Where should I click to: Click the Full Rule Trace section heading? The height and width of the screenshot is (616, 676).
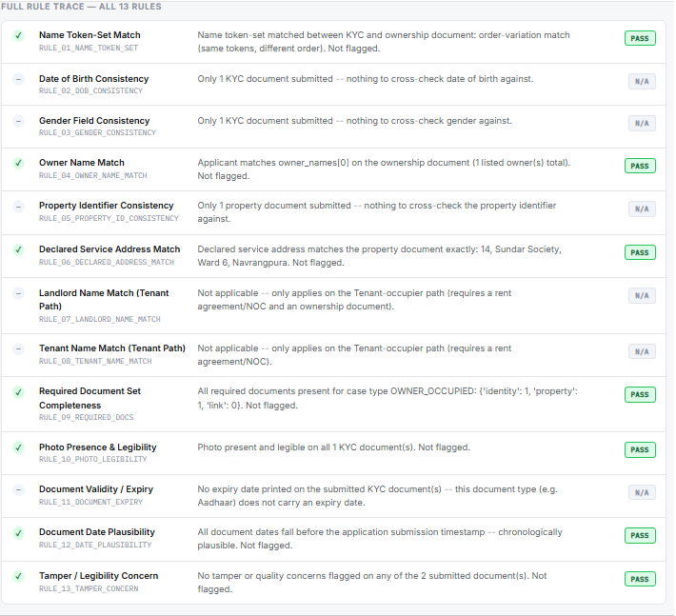(x=81, y=7)
